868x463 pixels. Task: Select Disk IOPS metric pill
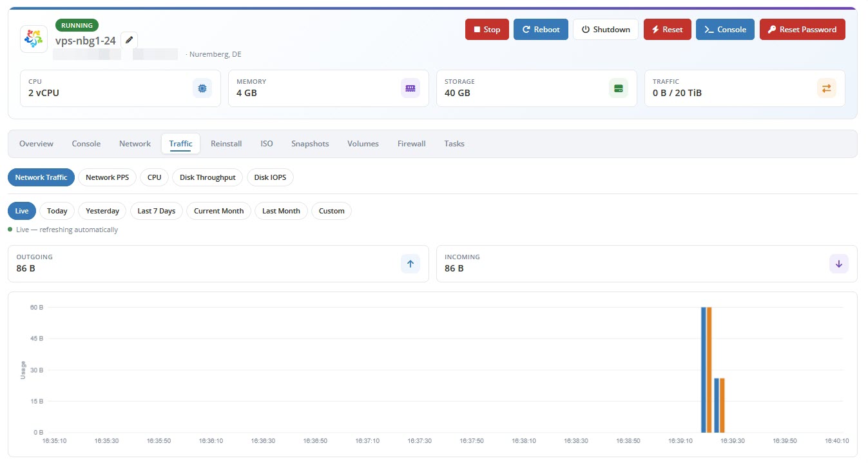click(x=270, y=177)
